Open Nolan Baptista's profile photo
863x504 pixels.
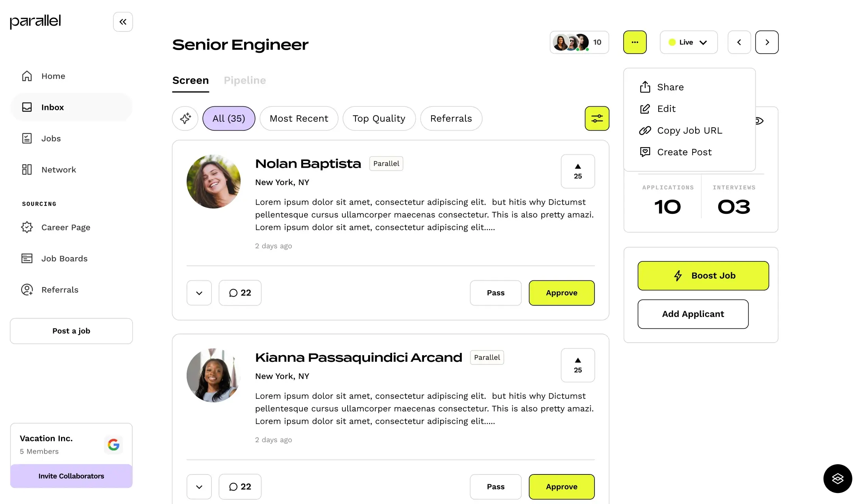(213, 182)
